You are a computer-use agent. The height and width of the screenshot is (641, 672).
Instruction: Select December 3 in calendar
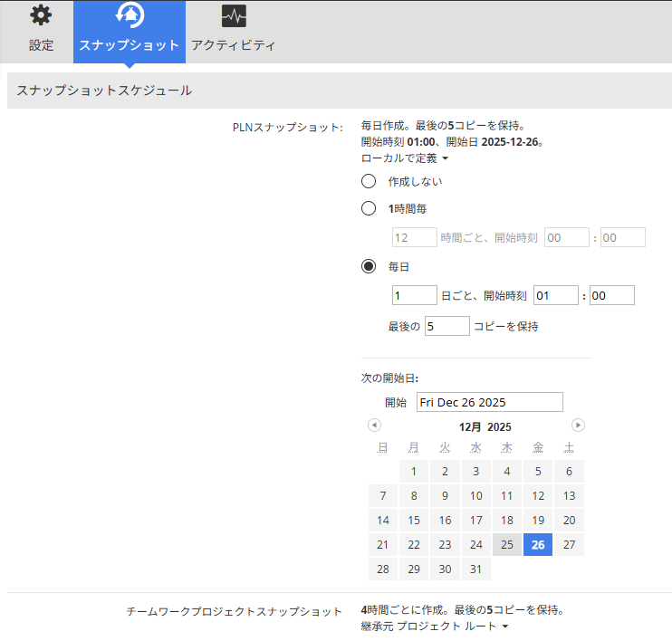476,472
